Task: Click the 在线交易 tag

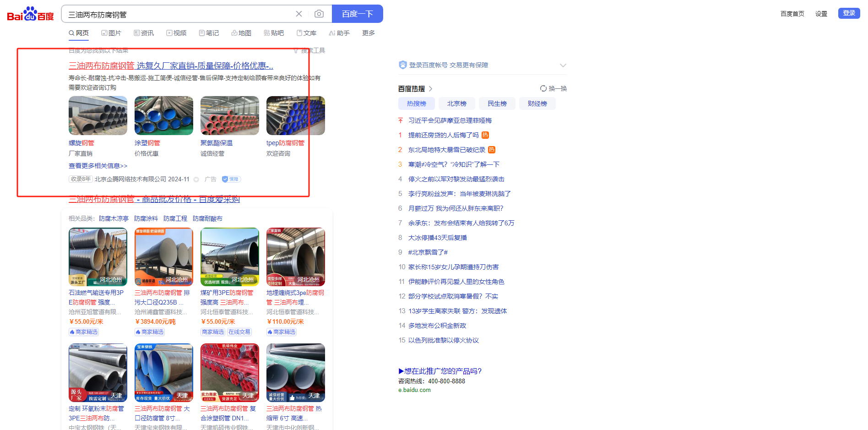Action: [239, 332]
